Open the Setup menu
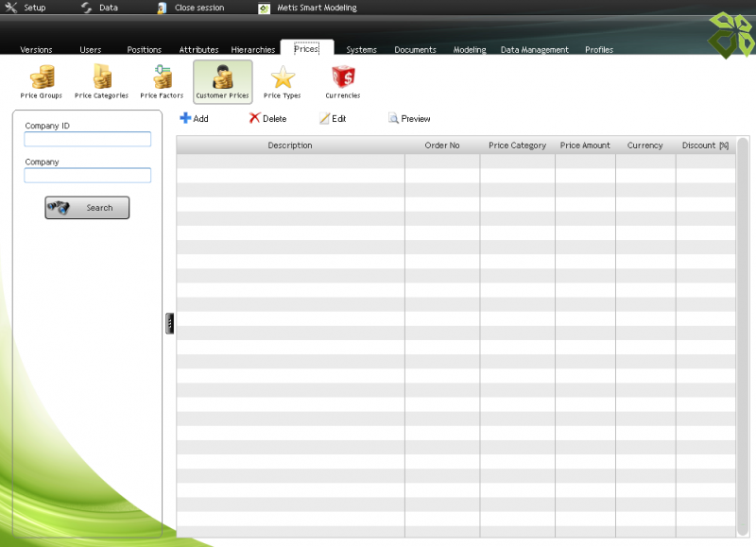Image resolution: width=756 pixels, height=547 pixels. click(26, 8)
